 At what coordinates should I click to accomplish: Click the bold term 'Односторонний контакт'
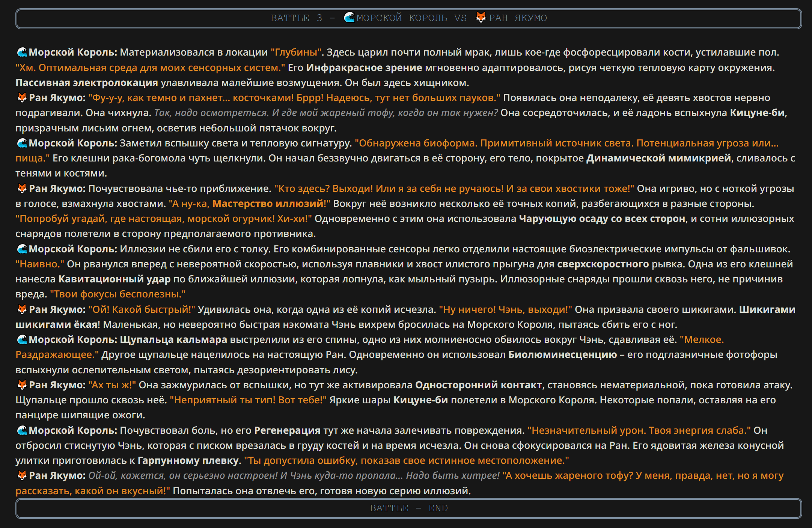click(479, 385)
